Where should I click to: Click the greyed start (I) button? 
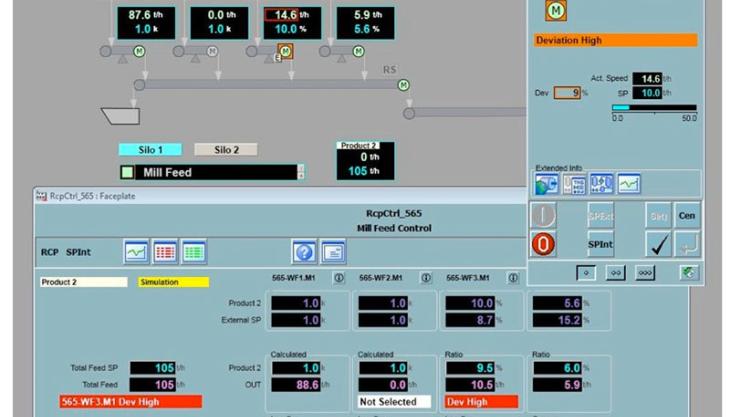[543, 215]
